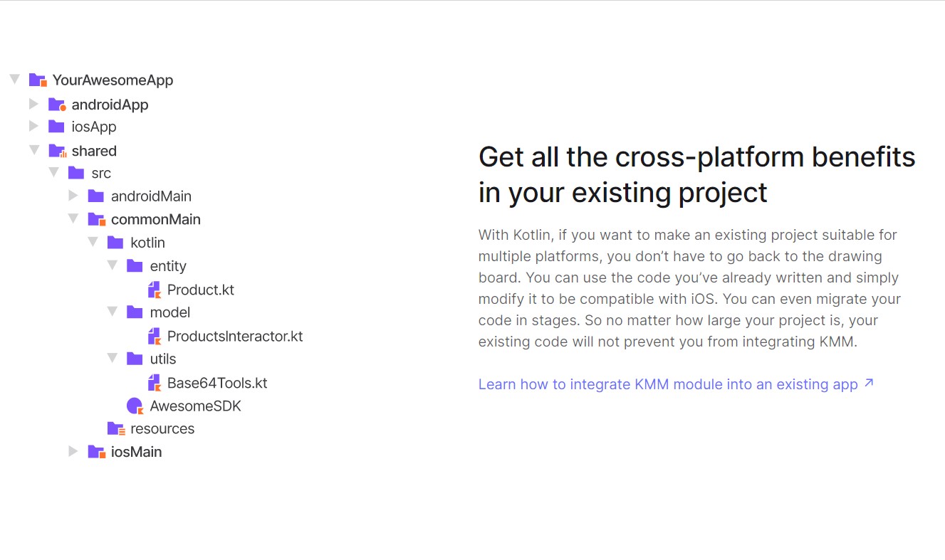Select the ProductsInteractor.kt Kotlin file icon
This screenshot has height=560, width=945.
[x=154, y=335]
